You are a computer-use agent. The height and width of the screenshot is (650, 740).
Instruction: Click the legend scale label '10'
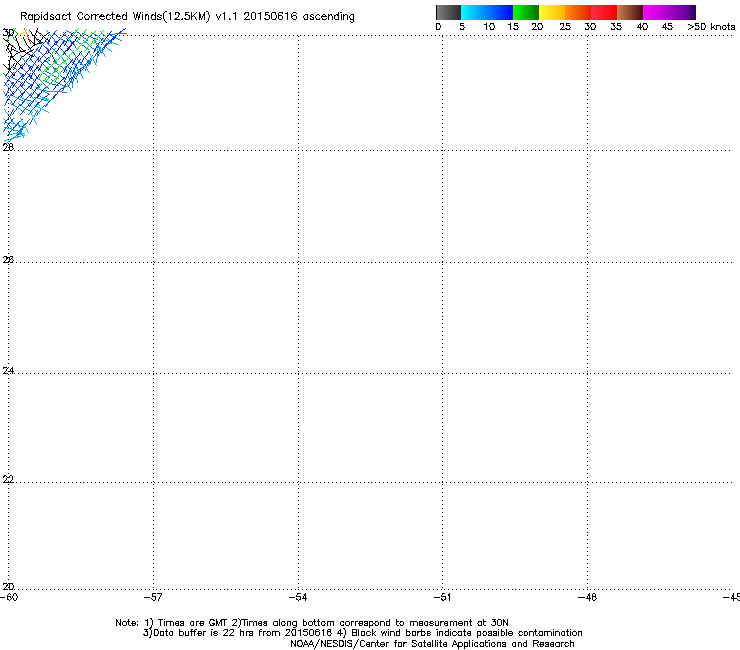[489, 27]
